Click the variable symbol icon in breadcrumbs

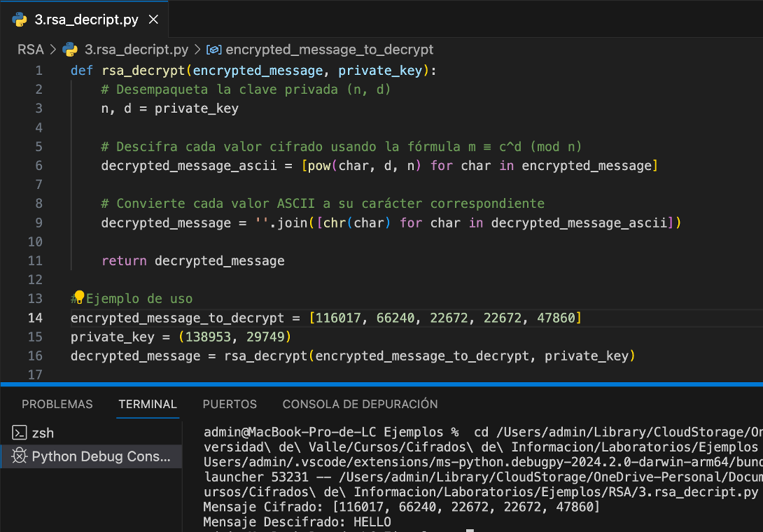click(215, 50)
